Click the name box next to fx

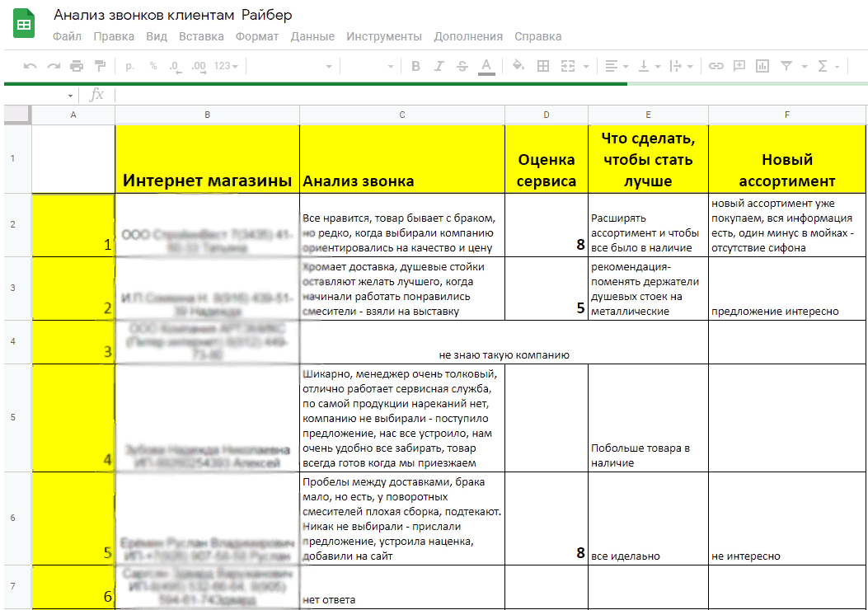point(40,95)
